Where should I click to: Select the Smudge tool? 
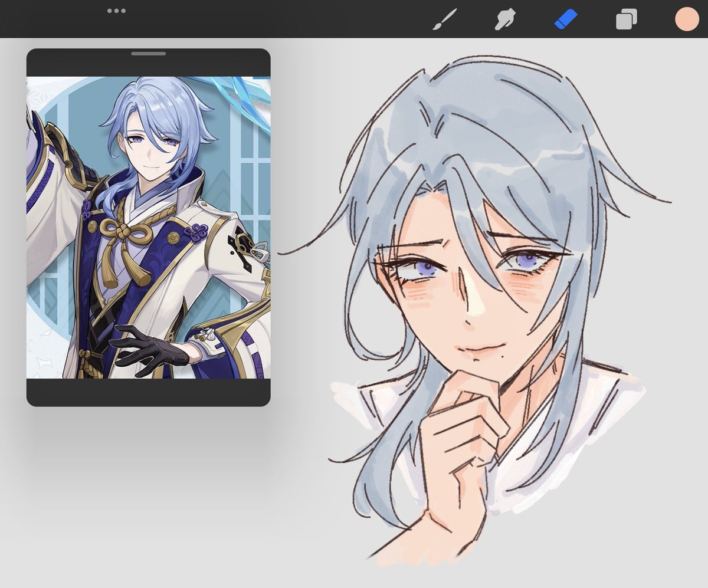[505, 19]
